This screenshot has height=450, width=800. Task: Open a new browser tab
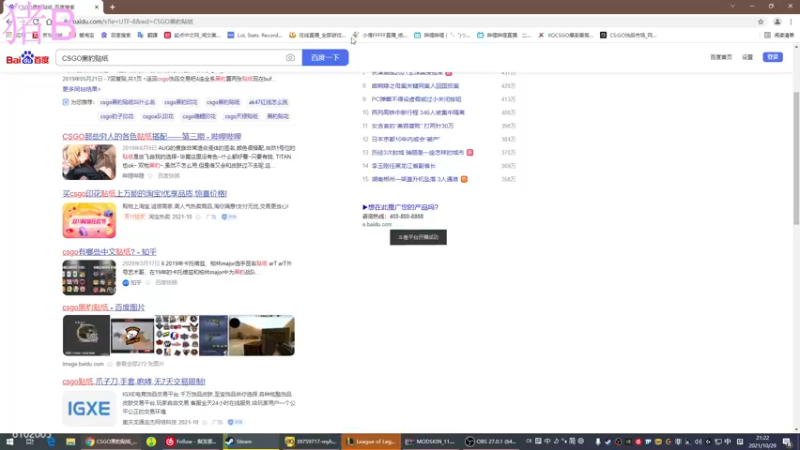(x=112, y=7)
